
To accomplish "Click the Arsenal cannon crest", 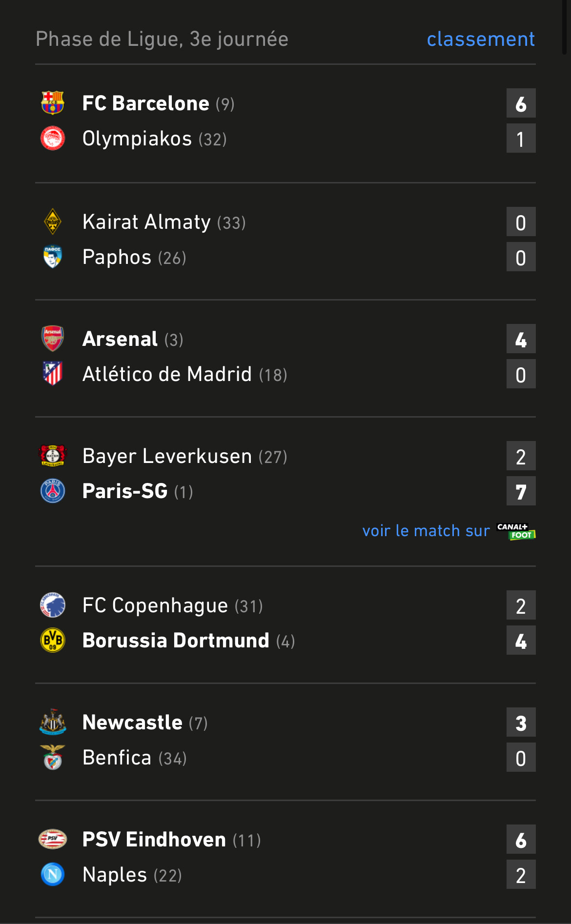I will point(53,339).
